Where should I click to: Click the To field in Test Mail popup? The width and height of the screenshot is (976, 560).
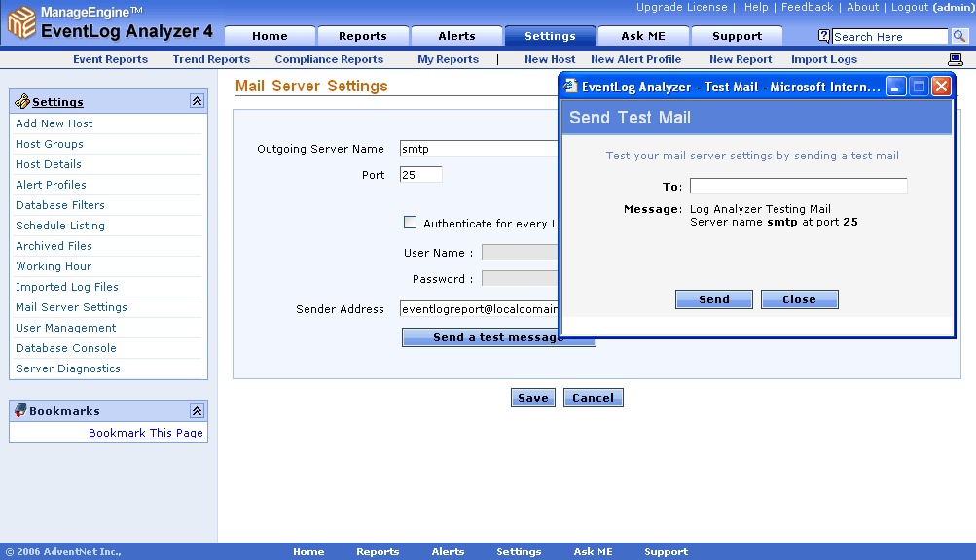point(799,186)
